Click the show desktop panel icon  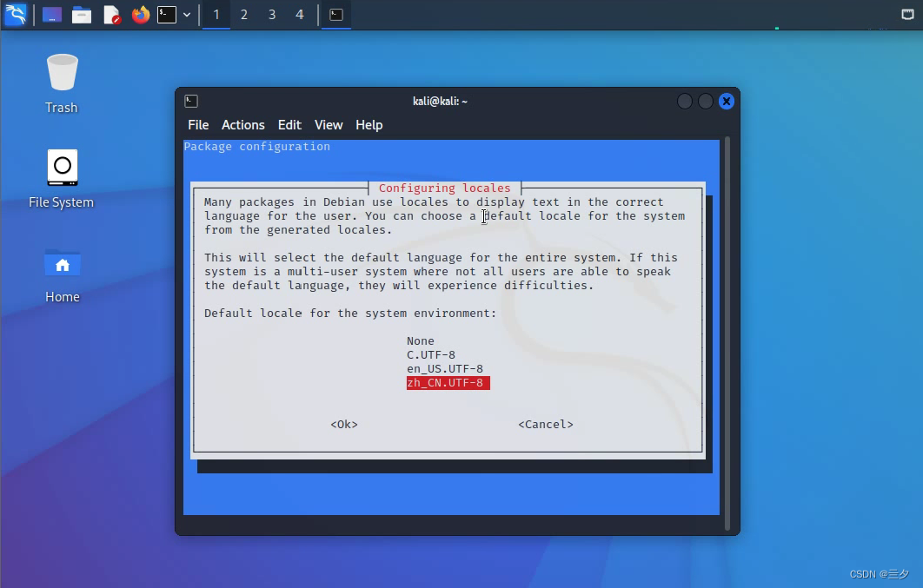(52, 15)
